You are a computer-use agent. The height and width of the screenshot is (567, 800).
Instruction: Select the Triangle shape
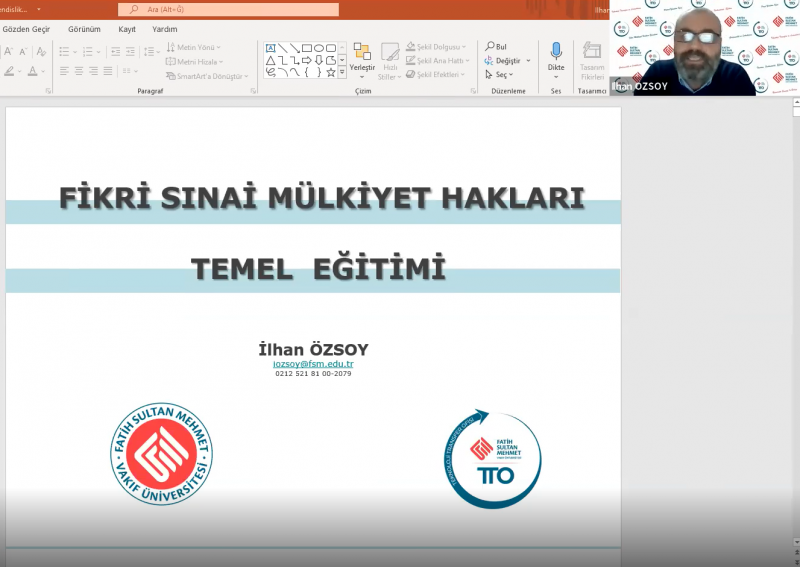[271, 60]
